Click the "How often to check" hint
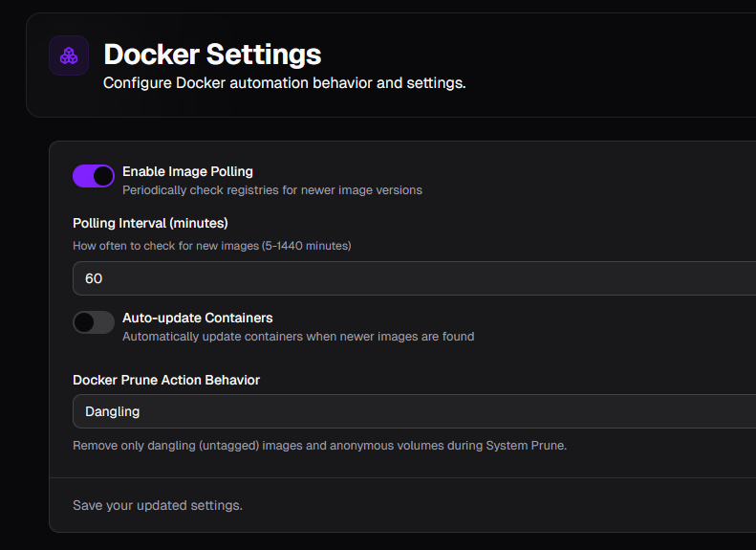The width and height of the screenshot is (756, 550). pyautogui.click(x=211, y=246)
